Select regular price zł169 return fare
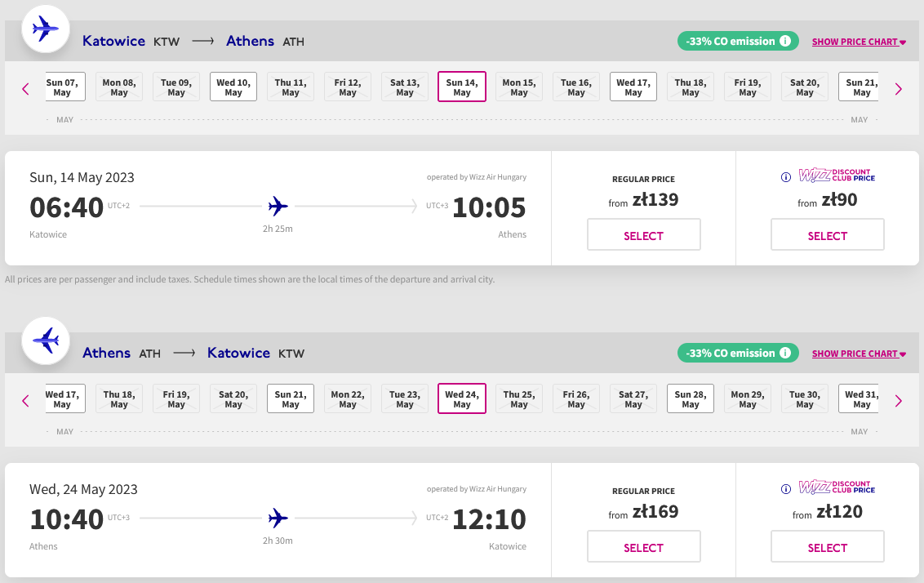Image resolution: width=924 pixels, height=583 pixels. pyautogui.click(x=643, y=546)
